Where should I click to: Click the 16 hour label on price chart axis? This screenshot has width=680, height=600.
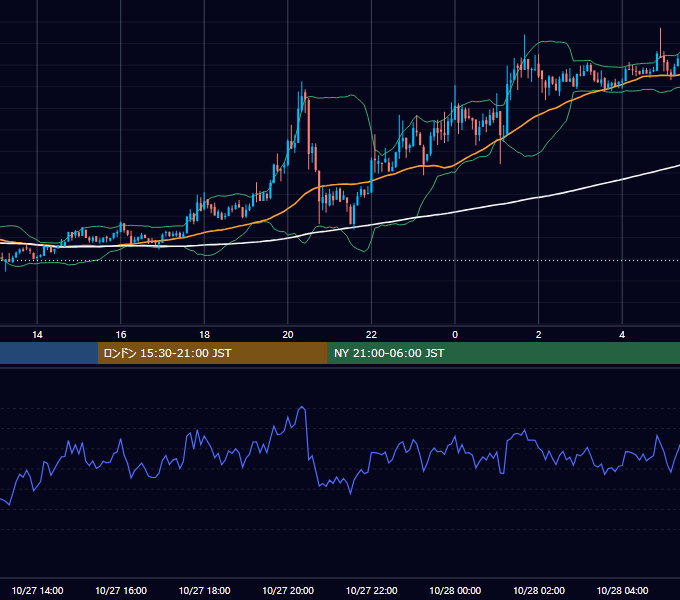click(121, 335)
